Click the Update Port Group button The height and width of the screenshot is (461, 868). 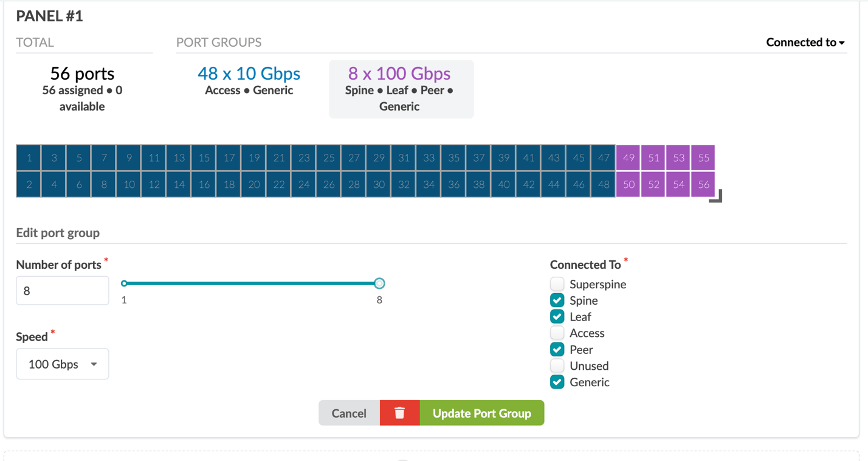481,413
